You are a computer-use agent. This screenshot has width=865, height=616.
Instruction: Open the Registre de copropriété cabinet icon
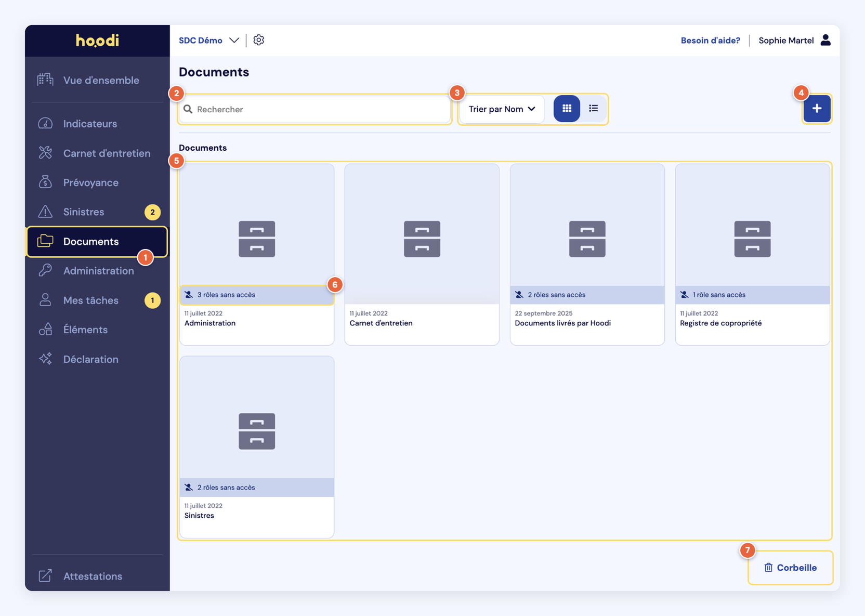752,239
